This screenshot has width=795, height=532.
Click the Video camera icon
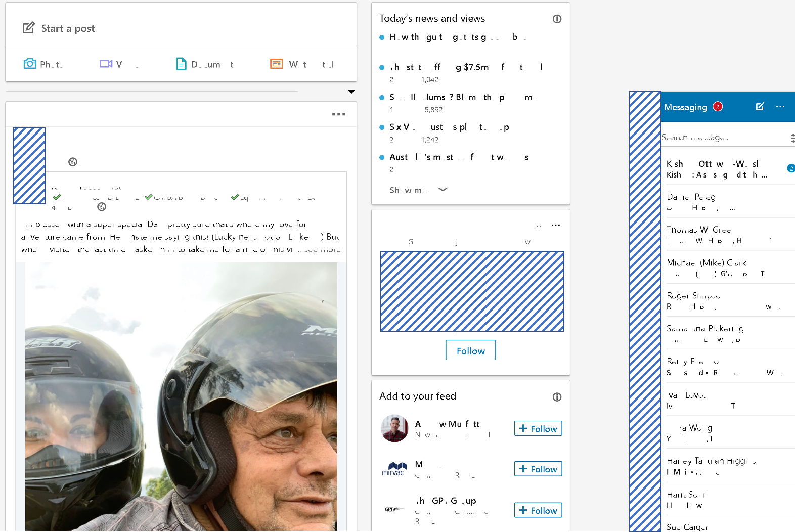(x=106, y=64)
